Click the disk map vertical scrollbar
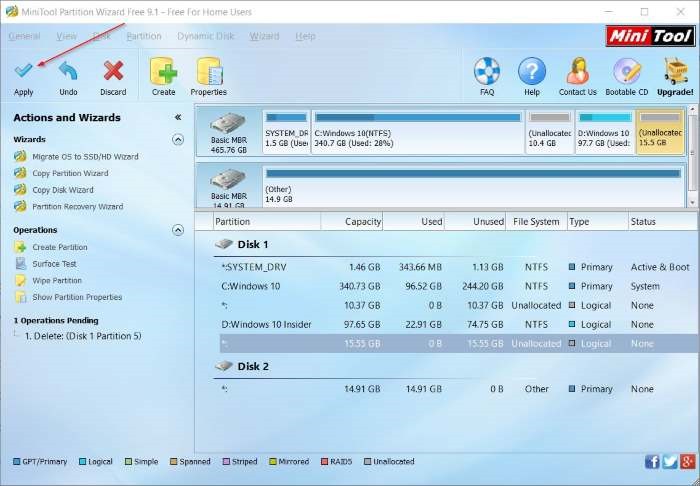This screenshot has width=700, height=486. click(x=692, y=155)
